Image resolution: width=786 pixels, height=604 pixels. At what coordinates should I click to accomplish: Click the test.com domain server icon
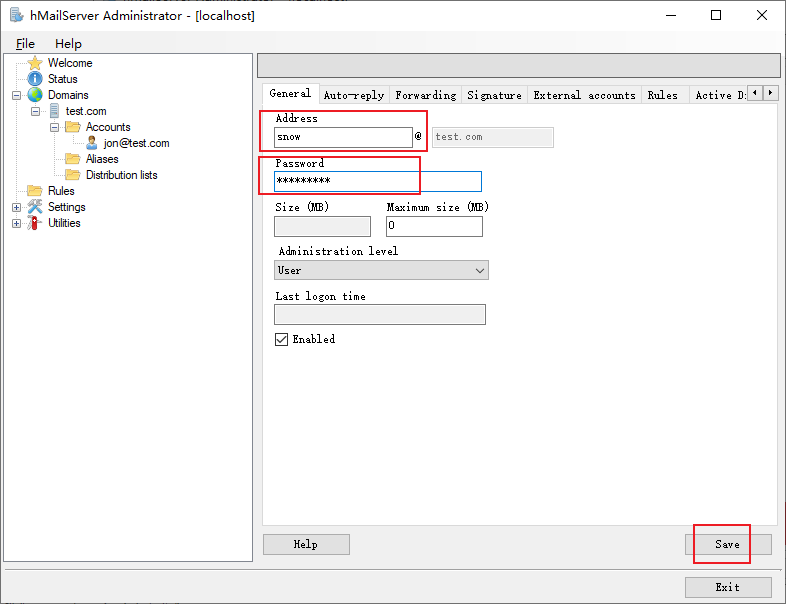(54, 111)
